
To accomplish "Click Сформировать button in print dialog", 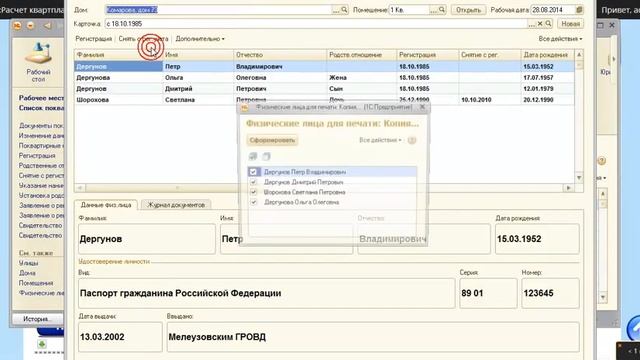I will pyautogui.click(x=272, y=140).
